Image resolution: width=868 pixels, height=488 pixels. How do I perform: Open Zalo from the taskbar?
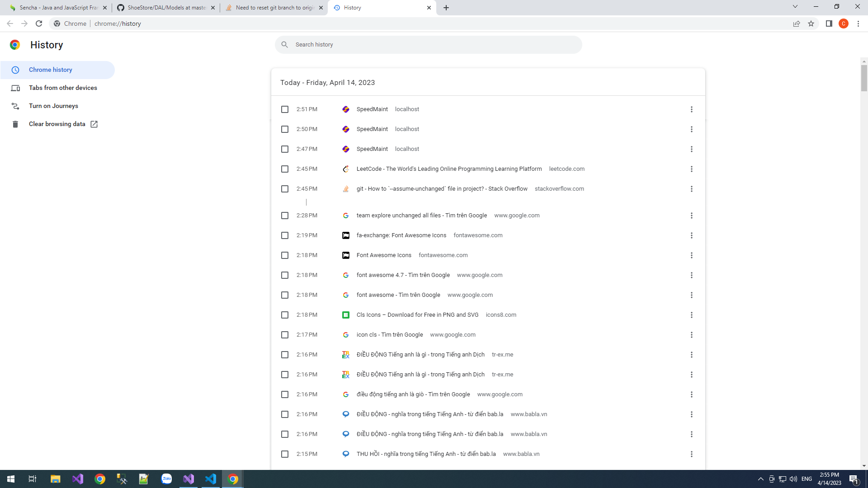point(166,479)
